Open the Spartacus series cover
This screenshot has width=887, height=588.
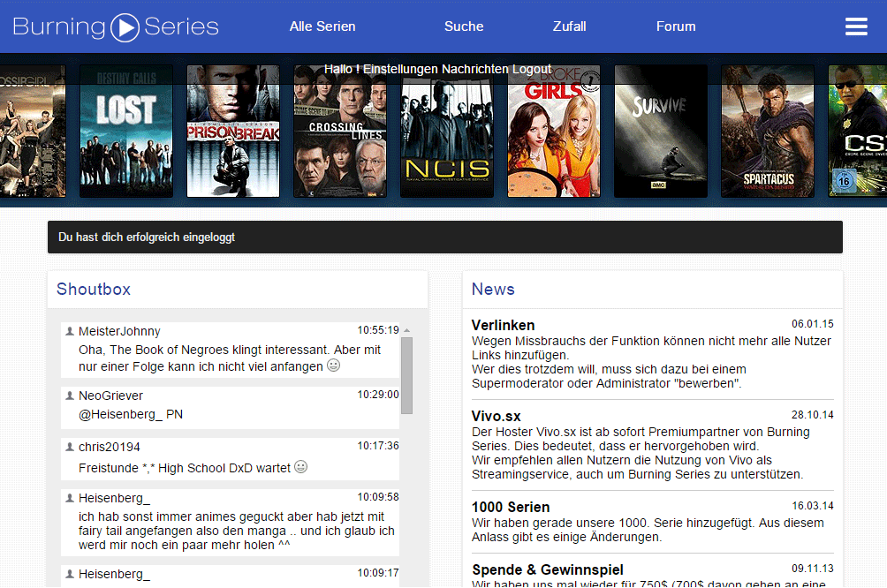point(767,131)
